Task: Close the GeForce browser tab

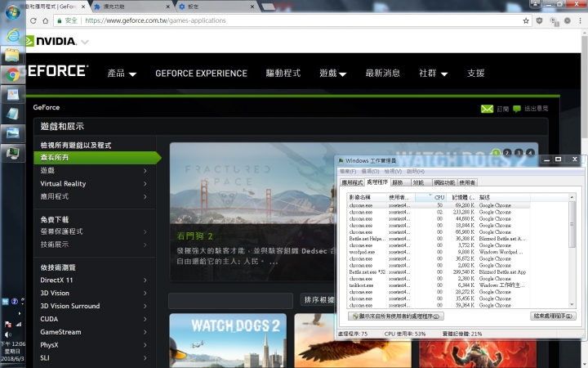Action: [x=83, y=7]
